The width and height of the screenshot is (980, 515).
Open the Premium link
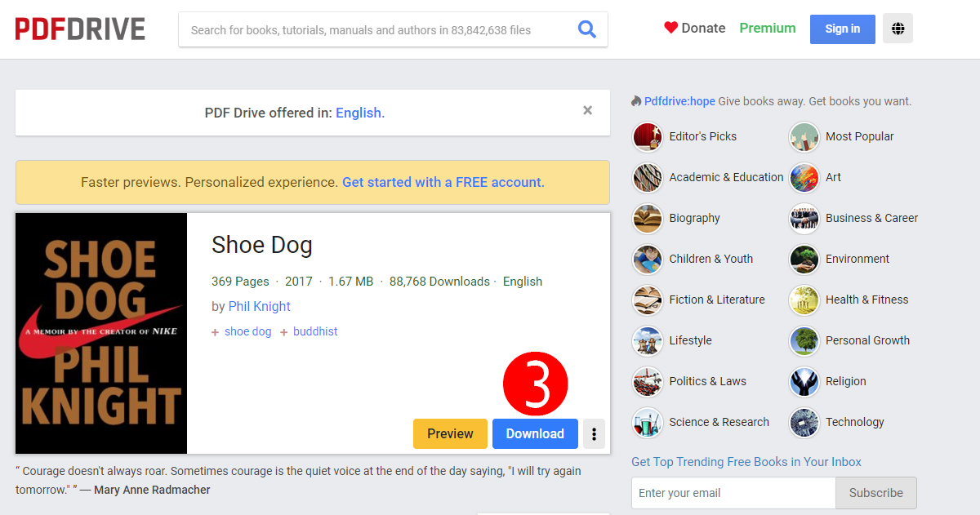tap(768, 28)
